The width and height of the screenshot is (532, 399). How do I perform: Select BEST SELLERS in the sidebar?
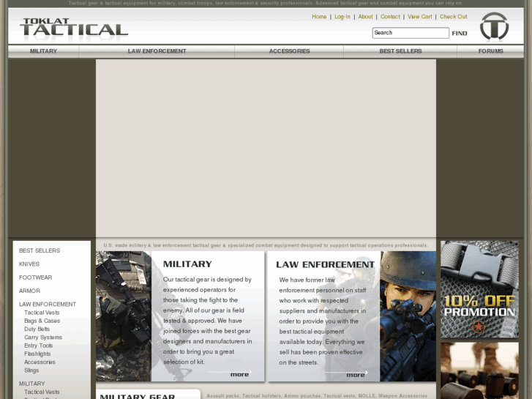40,250
